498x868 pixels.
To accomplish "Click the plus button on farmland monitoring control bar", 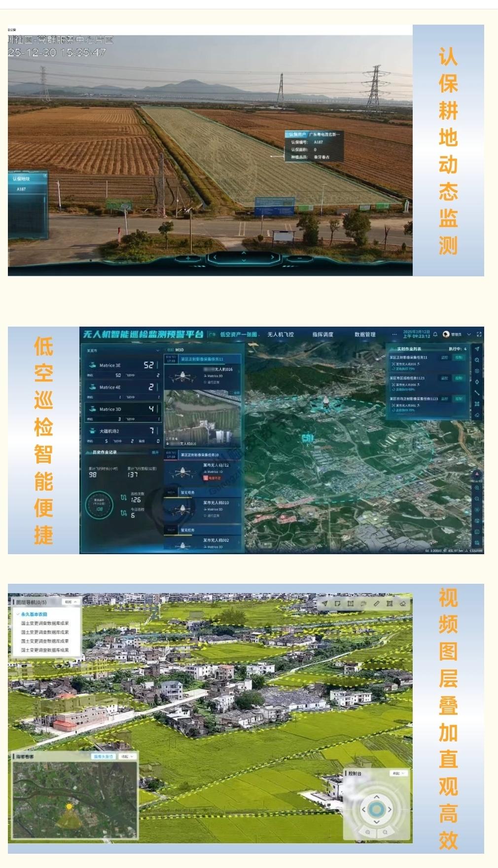I will (x=188, y=258).
